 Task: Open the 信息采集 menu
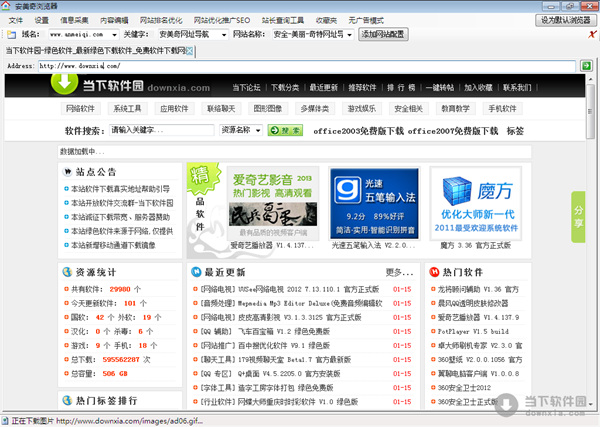tap(74, 20)
